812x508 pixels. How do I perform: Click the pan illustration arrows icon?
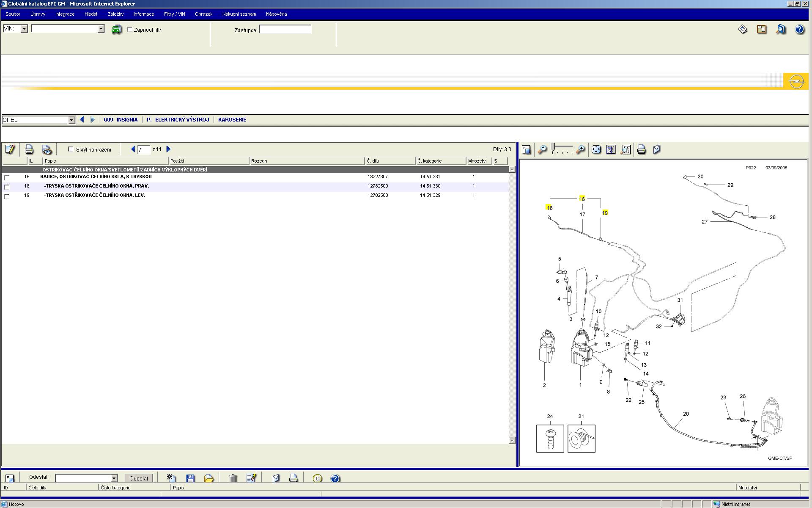pyautogui.click(x=596, y=149)
